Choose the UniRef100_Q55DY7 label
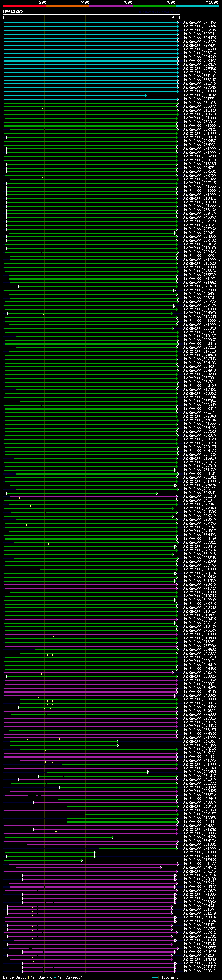222x980 pixels. click(199, 106)
